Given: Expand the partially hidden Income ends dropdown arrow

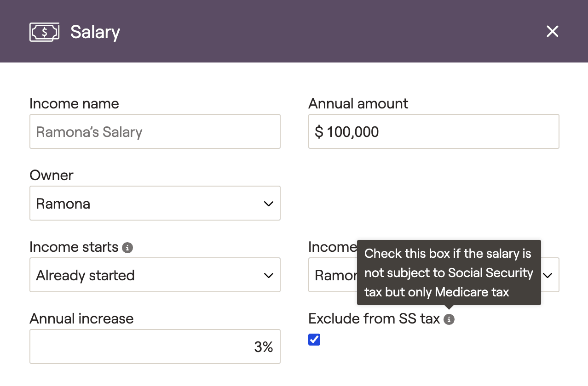Looking at the screenshot, I should click(x=548, y=275).
